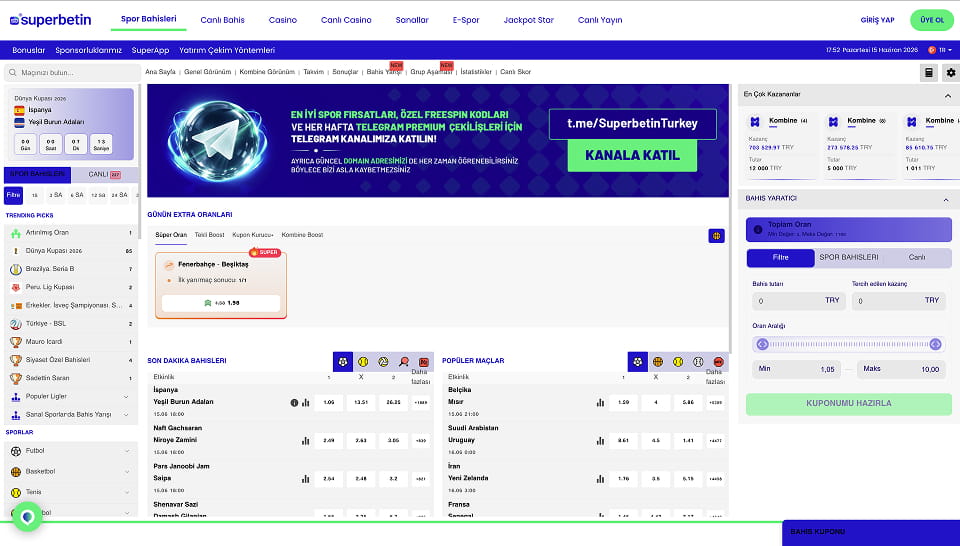Click the Superbetin logo

50,20
